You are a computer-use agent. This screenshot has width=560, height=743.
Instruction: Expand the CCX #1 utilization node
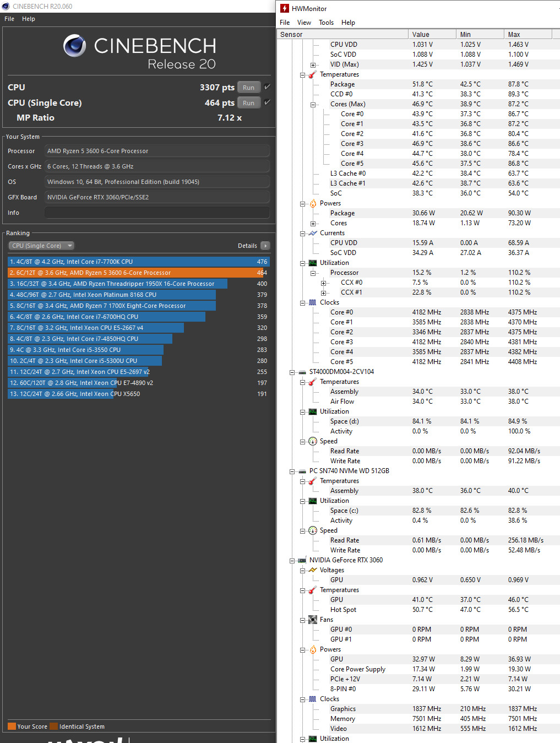tap(324, 292)
